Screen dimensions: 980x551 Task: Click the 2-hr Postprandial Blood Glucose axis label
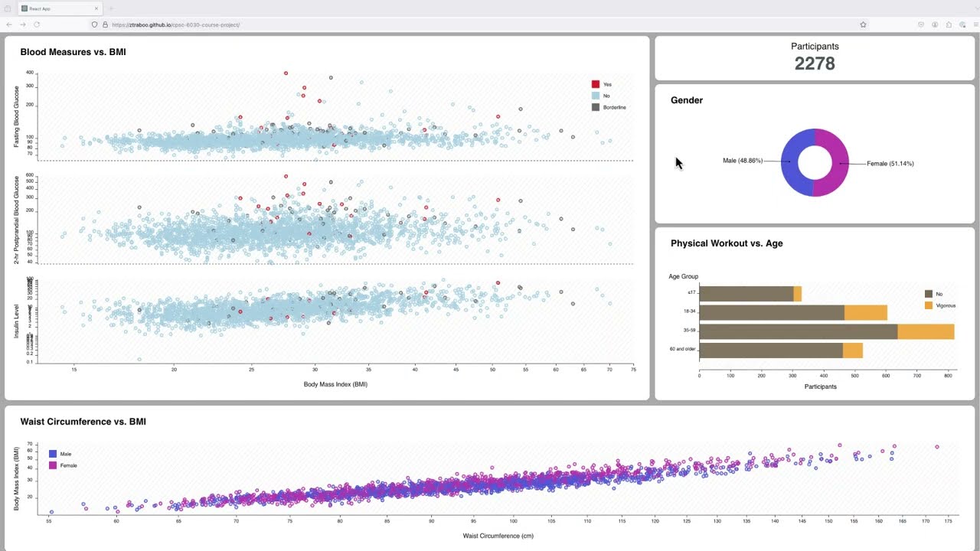17,220
